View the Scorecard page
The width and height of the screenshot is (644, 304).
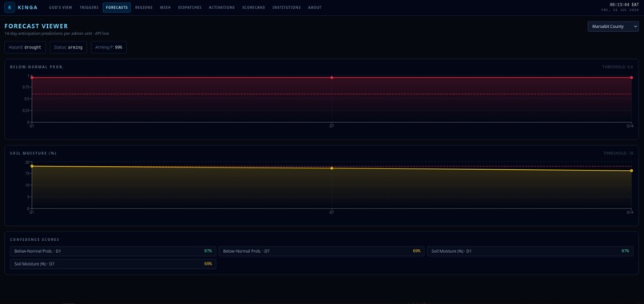pyautogui.click(x=253, y=7)
